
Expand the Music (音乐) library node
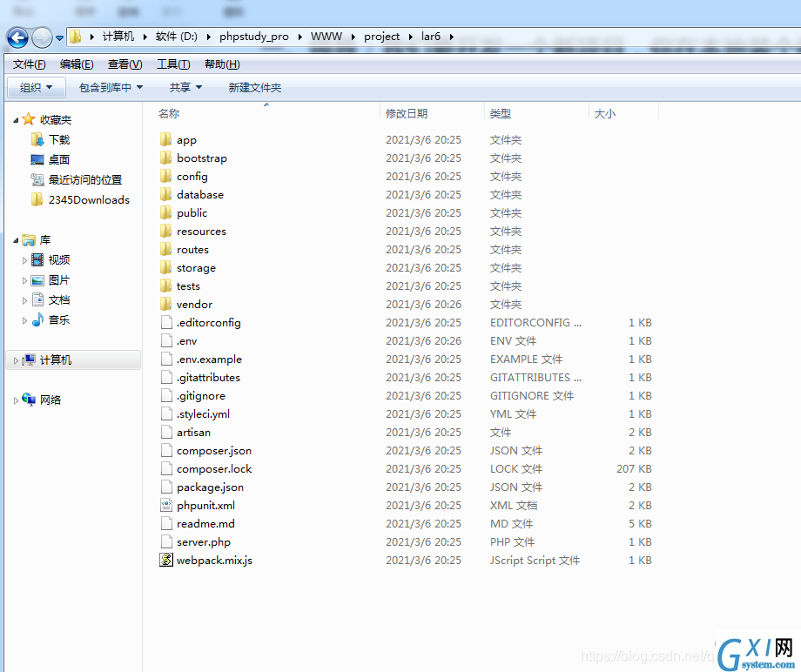coord(24,320)
